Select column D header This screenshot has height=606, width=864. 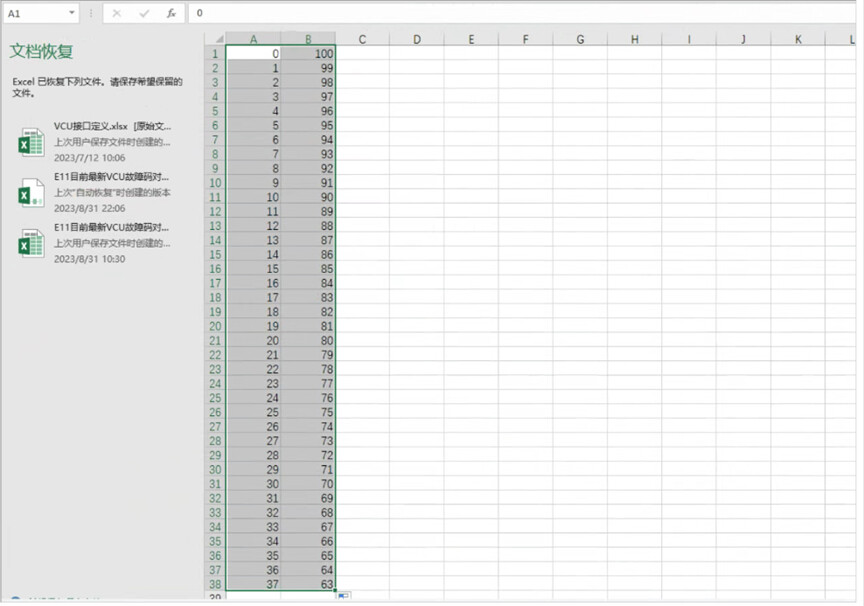pyautogui.click(x=417, y=39)
